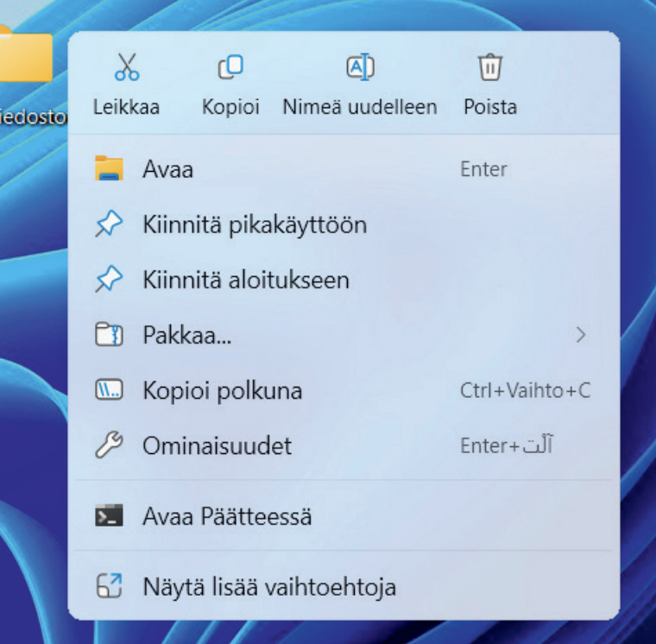656x644 pixels.
Task: Click the Poista trash can icon
Action: tap(490, 67)
